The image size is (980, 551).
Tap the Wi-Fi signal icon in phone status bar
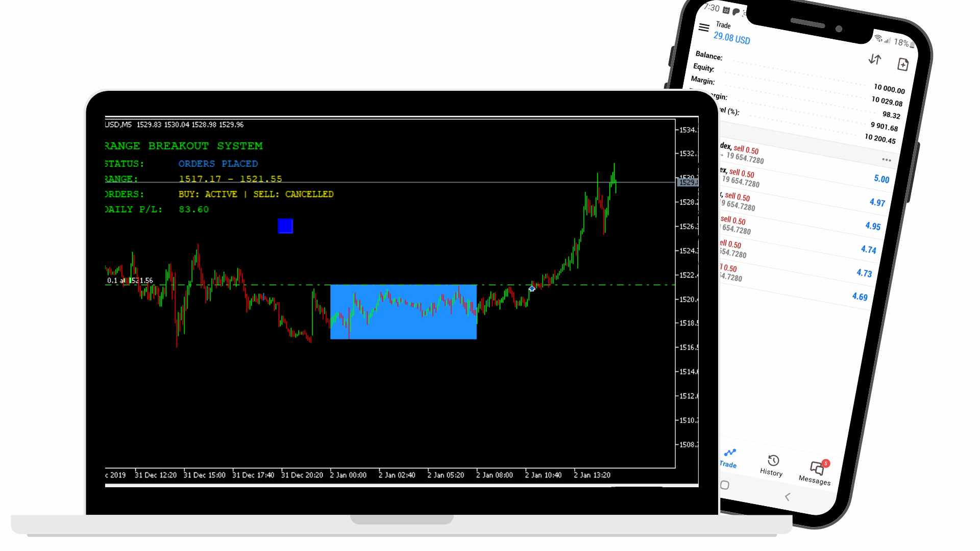pos(878,38)
